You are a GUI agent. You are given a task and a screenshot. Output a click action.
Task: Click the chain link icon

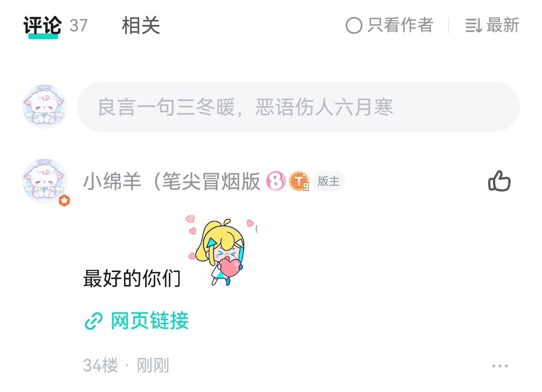click(x=93, y=321)
